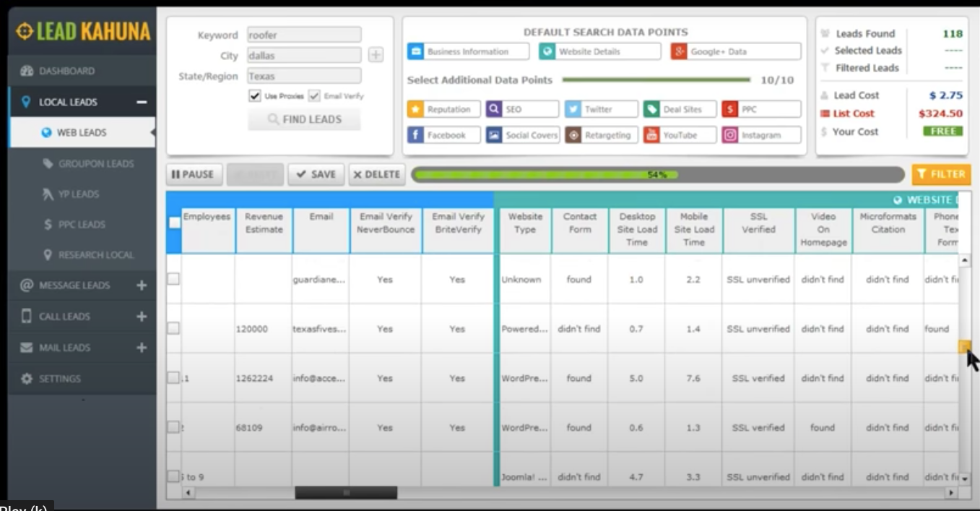
Task: Click the Facebook data point icon
Action: tap(415, 135)
